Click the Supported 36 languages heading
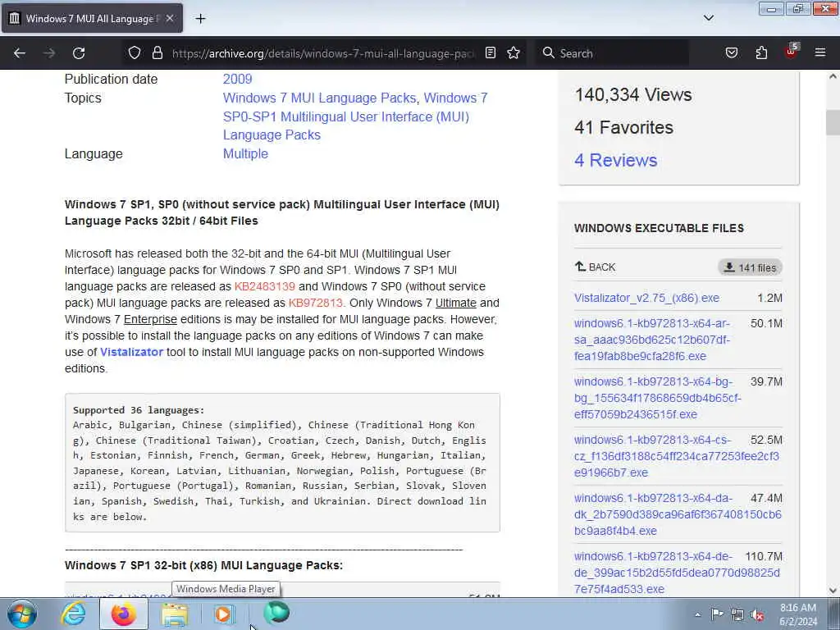Image resolution: width=840 pixels, height=630 pixels. (x=139, y=410)
